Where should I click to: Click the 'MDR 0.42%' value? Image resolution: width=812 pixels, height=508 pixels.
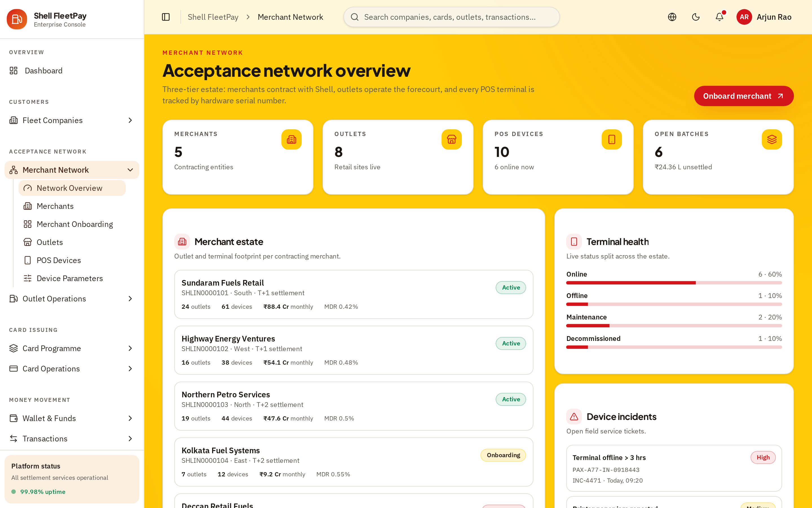[341, 306]
